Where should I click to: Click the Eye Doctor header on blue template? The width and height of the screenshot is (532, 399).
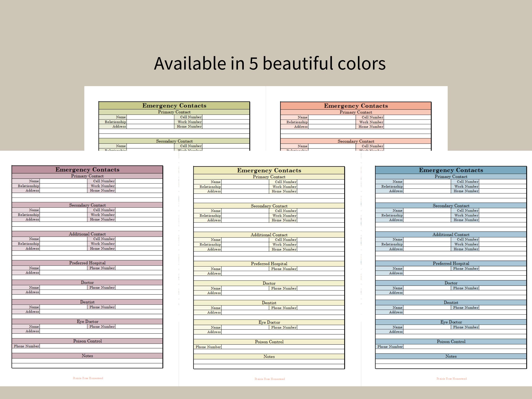pyautogui.click(x=451, y=322)
